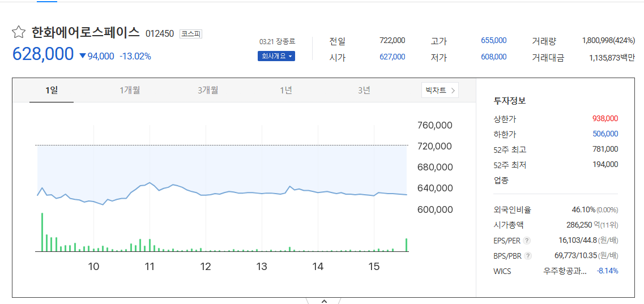The height and width of the screenshot is (304, 644).
Task: Open the 빅차트 button
Action: point(440,91)
